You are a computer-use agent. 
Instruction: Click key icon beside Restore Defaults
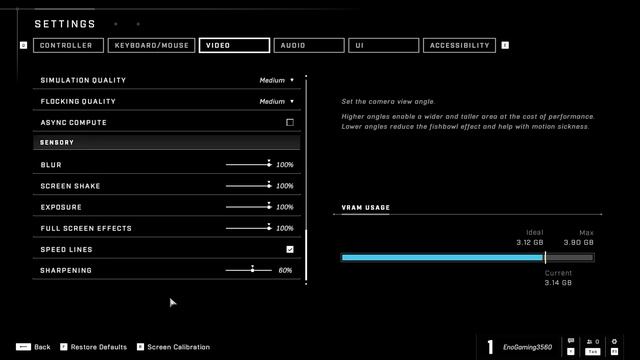coord(64,347)
